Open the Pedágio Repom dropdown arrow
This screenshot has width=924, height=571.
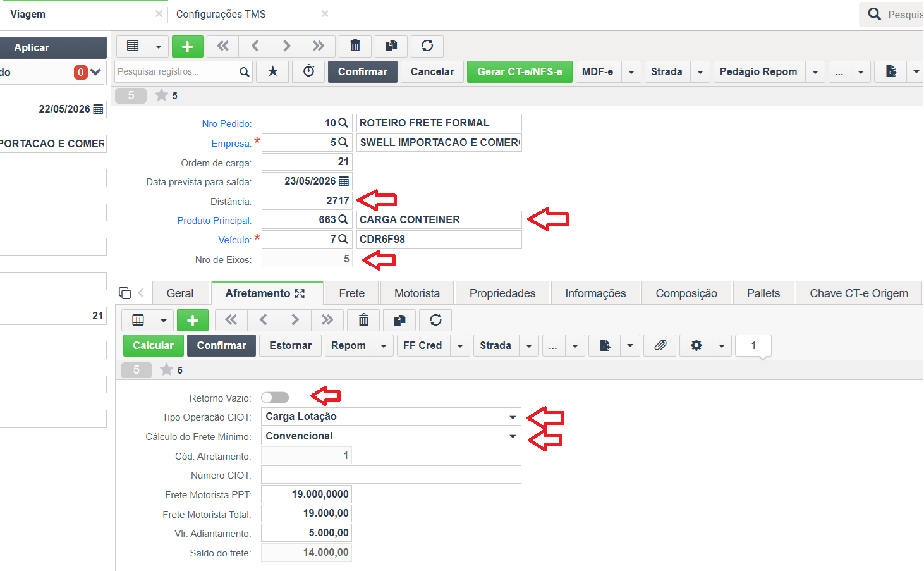point(815,72)
